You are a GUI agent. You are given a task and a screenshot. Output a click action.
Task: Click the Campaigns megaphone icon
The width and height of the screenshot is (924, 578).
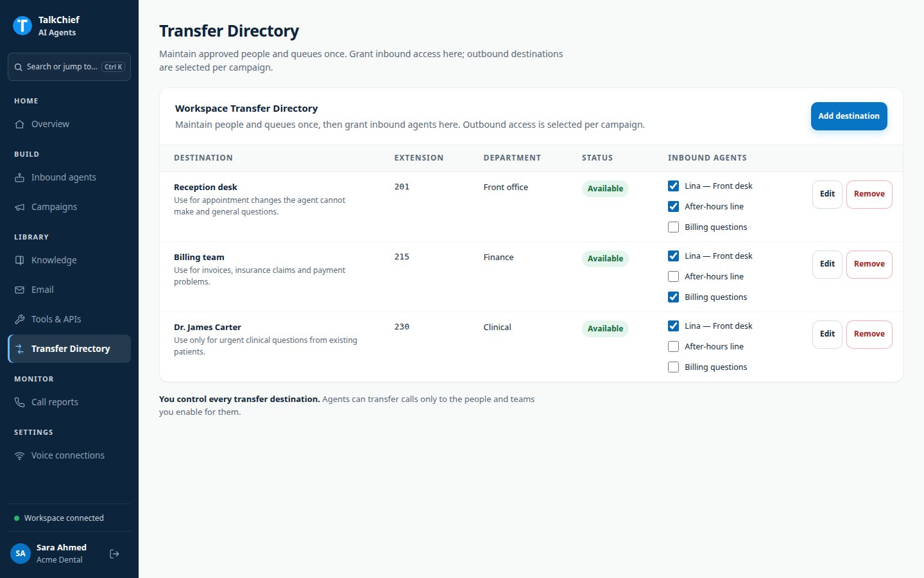tap(20, 207)
